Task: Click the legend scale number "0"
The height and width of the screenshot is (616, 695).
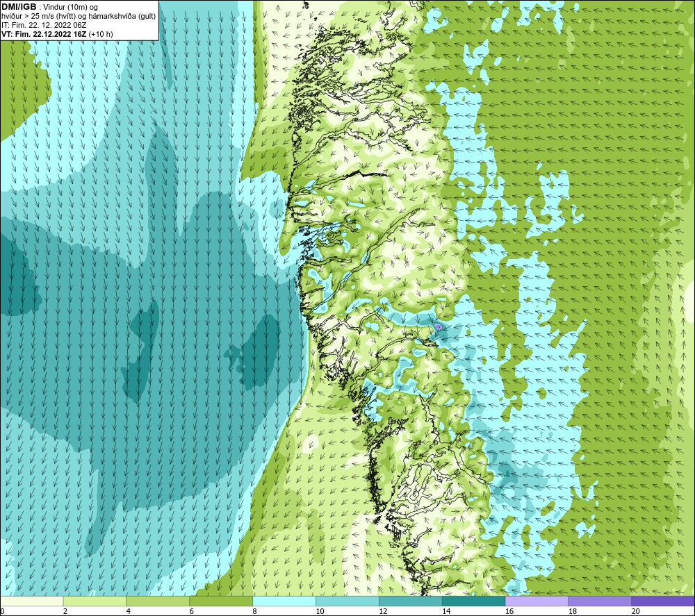Action: [2, 611]
